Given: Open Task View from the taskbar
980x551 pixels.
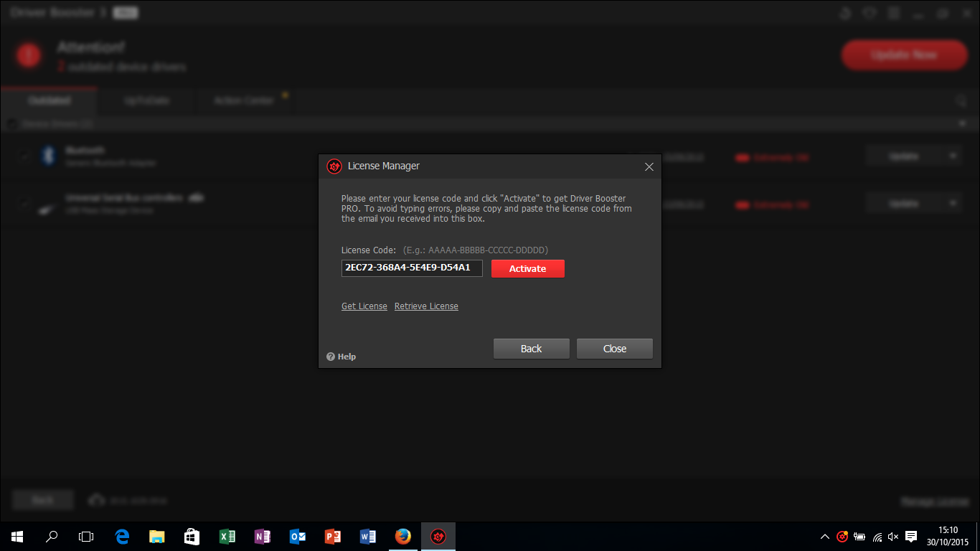Looking at the screenshot, I should [86, 537].
